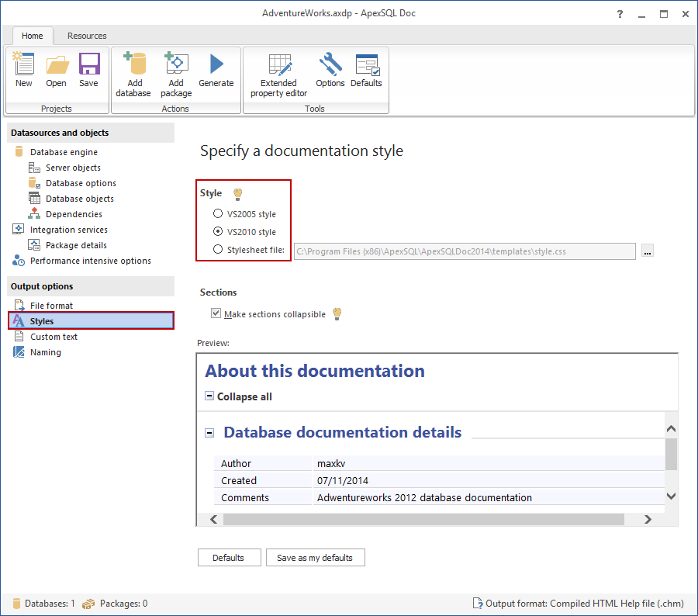Click the Integration services icon
This screenshot has height=616, width=698.
point(19,229)
